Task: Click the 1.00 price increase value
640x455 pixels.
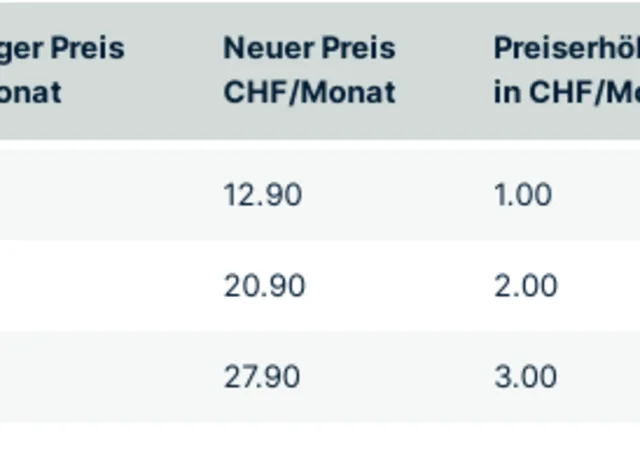Action: (522, 194)
